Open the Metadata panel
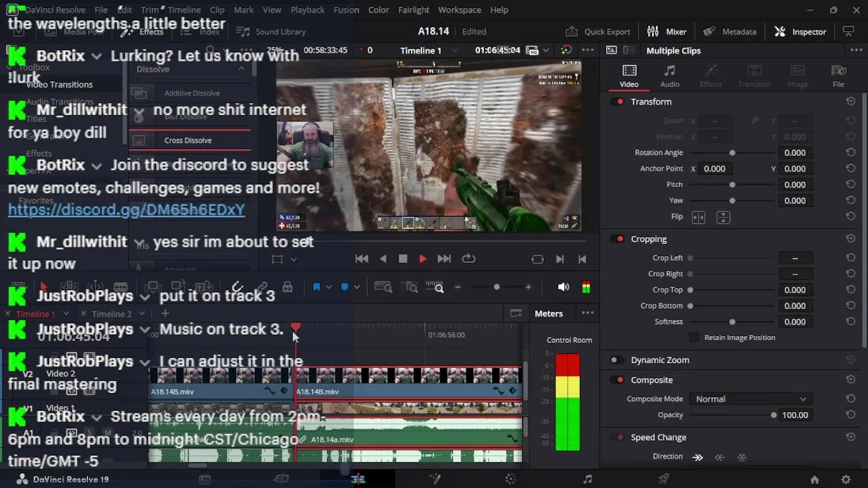The image size is (868, 488). tap(730, 31)
